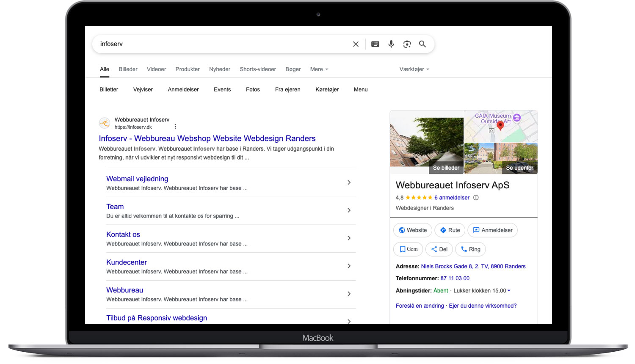Open the Mere dropdown menu
Screen dimensions: 635x364
point(319,69)
